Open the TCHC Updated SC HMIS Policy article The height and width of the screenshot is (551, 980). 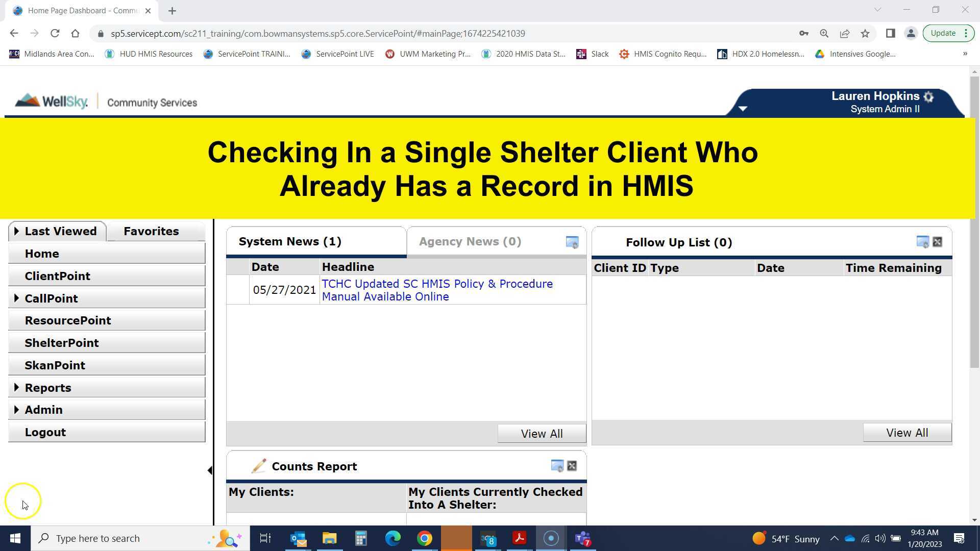pyautogui.click(x=437, y=290)
